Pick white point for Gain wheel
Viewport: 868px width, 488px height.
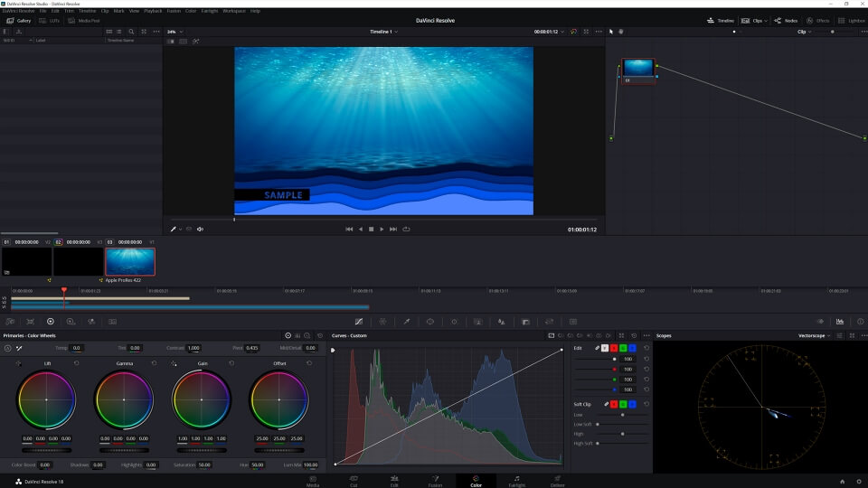[x=174, y=363]
